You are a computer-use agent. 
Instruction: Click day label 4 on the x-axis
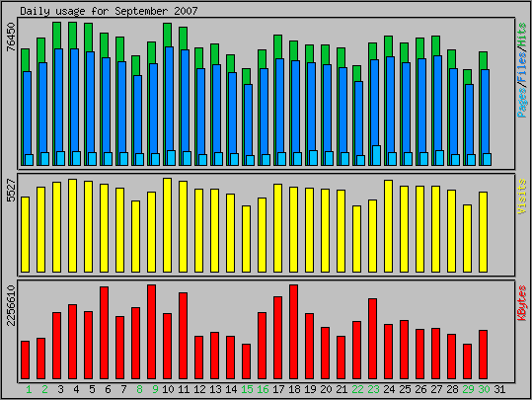click(x=76, y=389)
